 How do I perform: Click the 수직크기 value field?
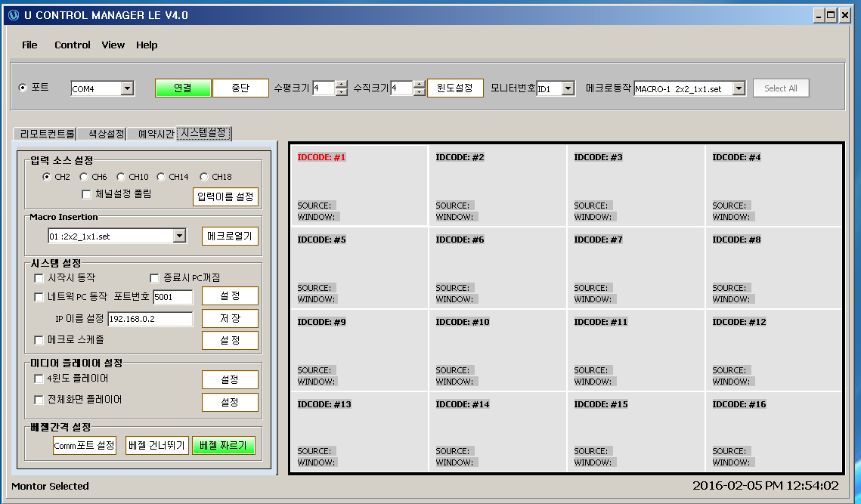402,88
